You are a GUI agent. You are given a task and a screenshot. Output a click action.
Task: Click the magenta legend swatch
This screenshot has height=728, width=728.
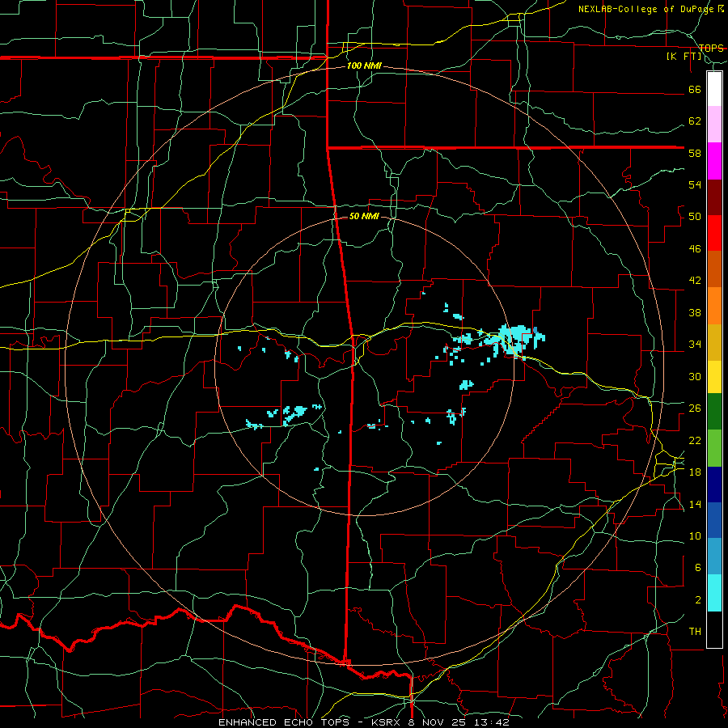click(x=714, y=161)
